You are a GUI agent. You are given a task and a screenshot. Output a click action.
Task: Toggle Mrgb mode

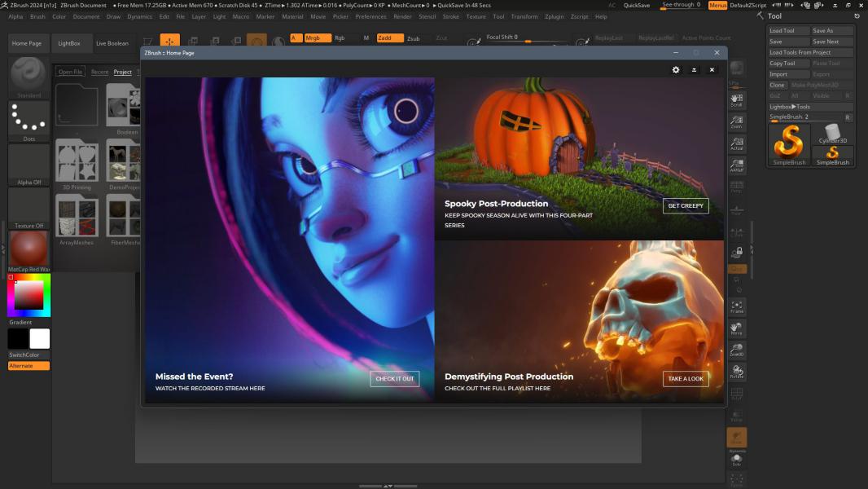point(318,38)
